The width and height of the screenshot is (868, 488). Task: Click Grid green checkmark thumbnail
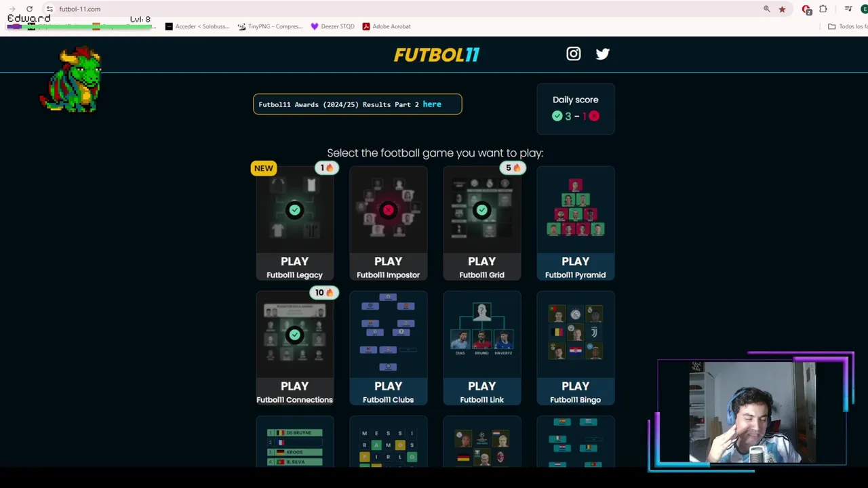(481, 210)
